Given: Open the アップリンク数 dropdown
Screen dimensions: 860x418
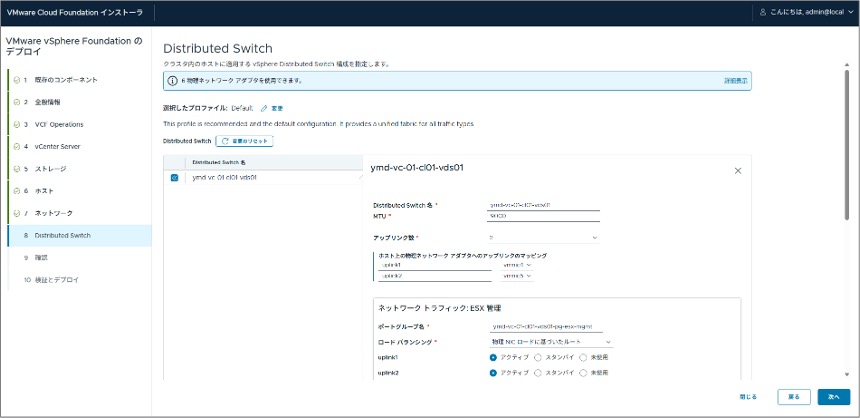Looking at the screenshot, I should (x=543, y=238).
